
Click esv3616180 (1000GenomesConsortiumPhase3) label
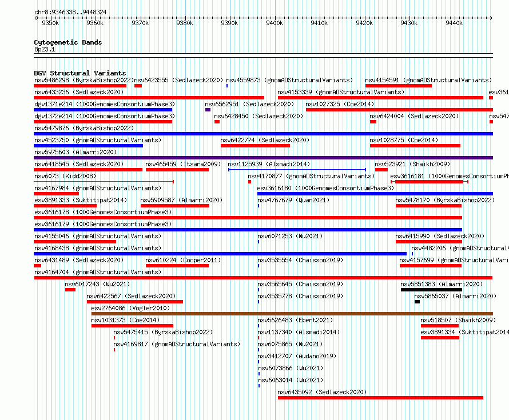click(x=325, y=188)
